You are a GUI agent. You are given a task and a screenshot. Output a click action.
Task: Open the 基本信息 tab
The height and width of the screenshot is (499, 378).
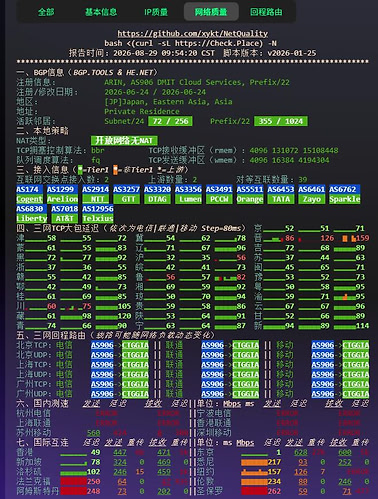click(x=101, y=12)
